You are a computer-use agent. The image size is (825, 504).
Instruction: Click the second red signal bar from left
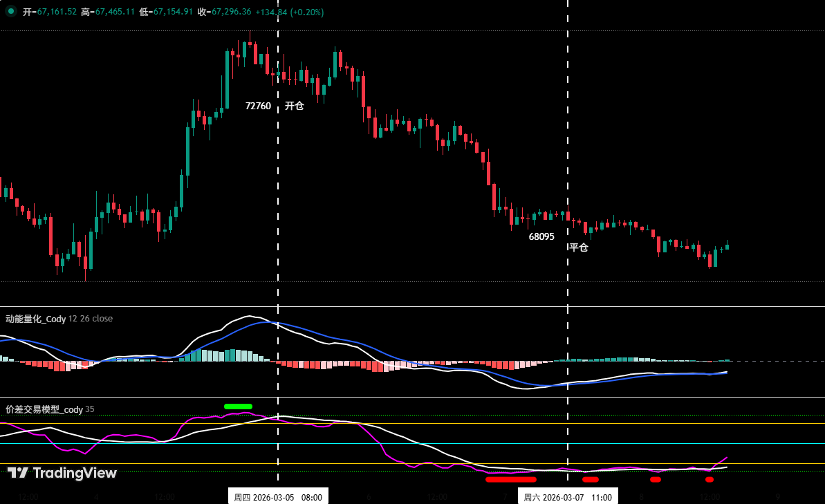click(590, 479)
